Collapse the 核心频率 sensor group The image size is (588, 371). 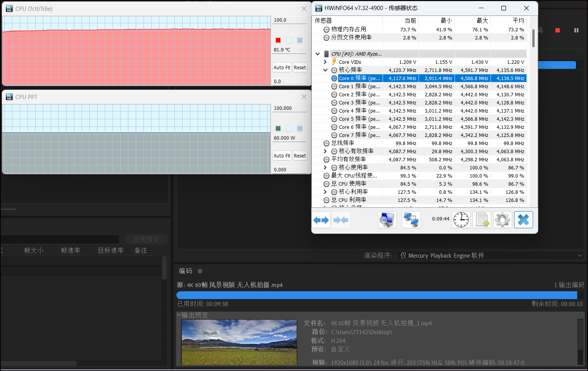pyautogui.click(x=325, y=70)
